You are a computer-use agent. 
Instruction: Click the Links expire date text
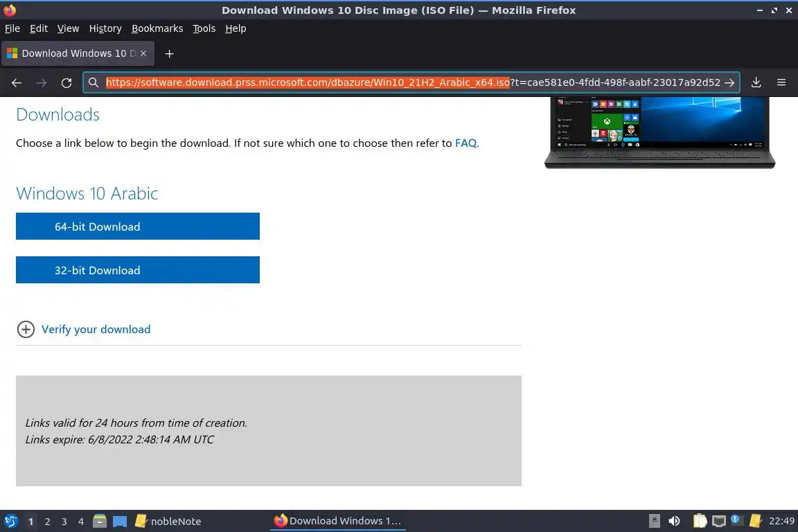tap(120, 439)
